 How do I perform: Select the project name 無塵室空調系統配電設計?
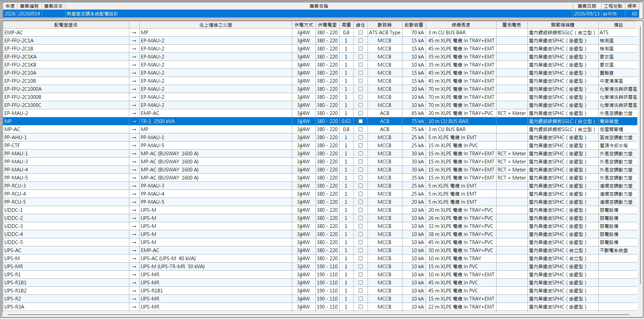click(x=319, y=14)
